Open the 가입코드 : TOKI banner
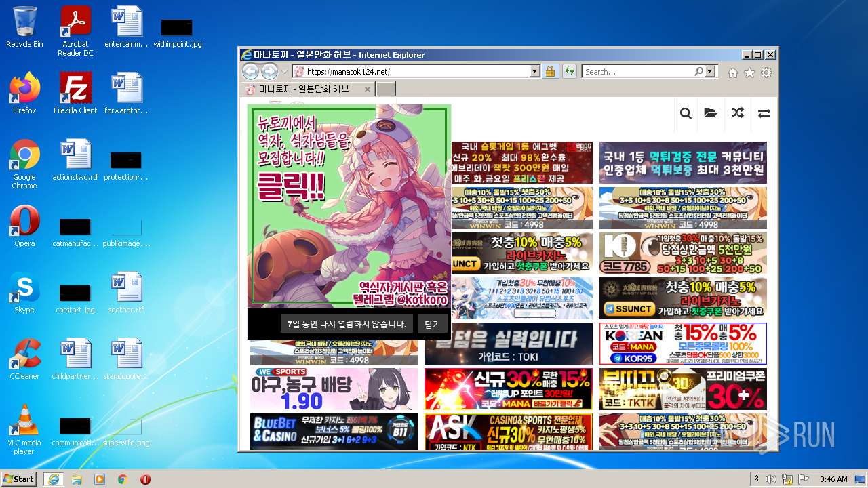The height and width of the screenshot is (488, 868). 509,344
